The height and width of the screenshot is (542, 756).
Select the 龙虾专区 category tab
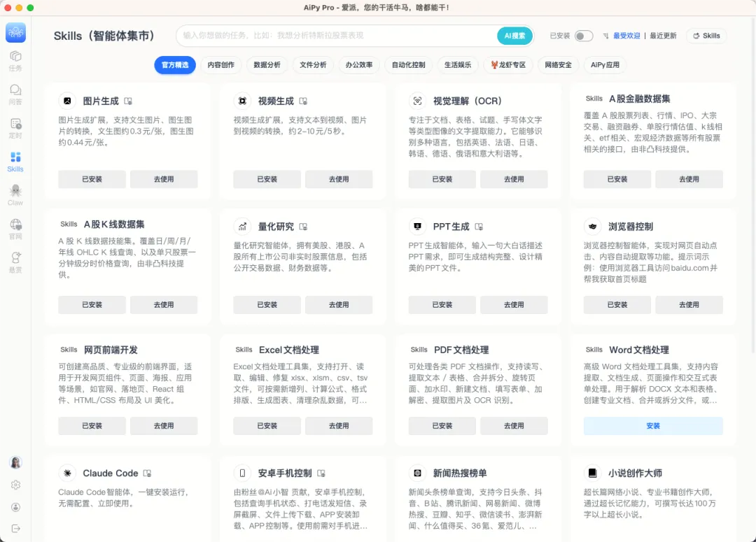pos(508,65)
